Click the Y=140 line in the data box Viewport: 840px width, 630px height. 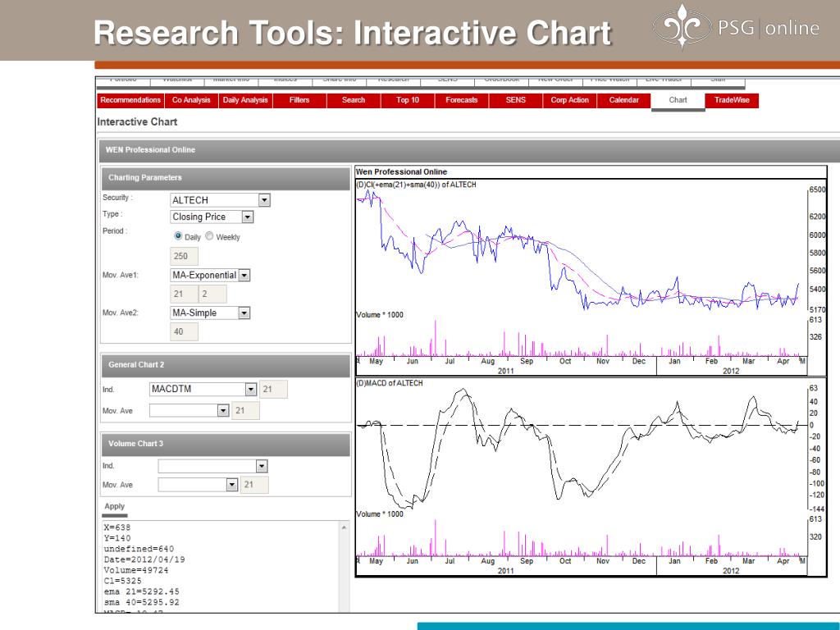(x=117, y=538)
